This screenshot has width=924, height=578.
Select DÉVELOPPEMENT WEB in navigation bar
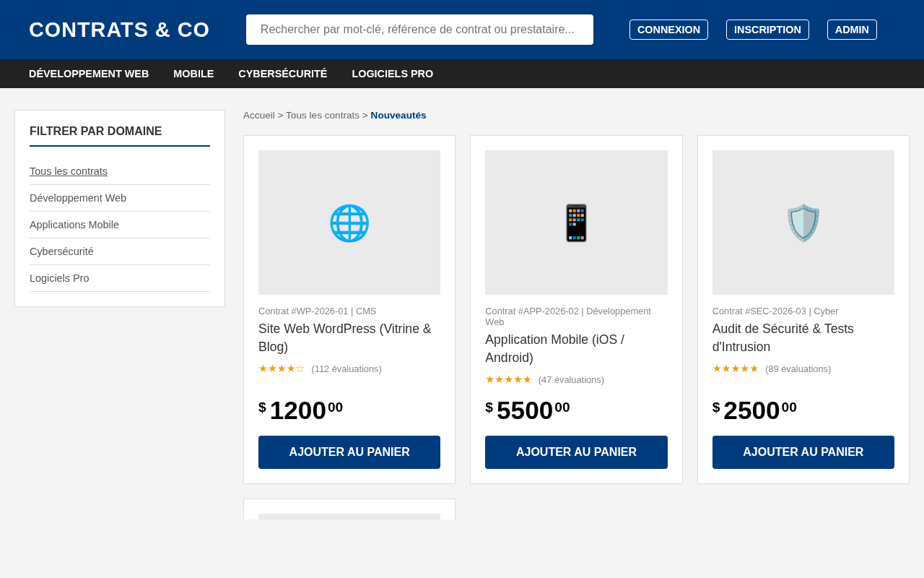tap(89, 74)
